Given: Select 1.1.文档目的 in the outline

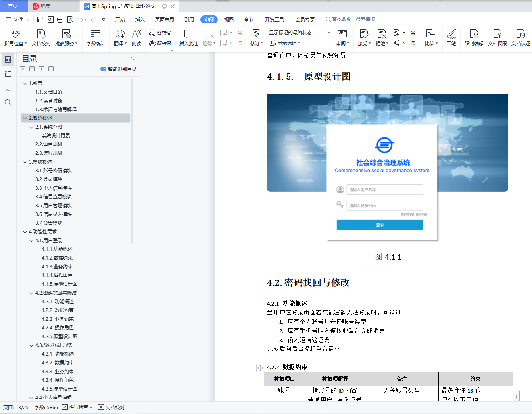Looking at the screenshot, I should (49, 92).
